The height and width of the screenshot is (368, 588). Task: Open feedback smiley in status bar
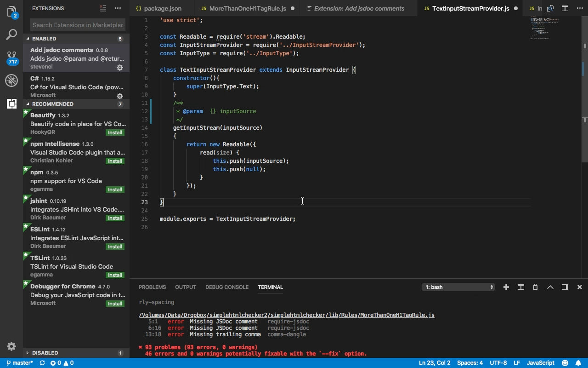point(565,363)
